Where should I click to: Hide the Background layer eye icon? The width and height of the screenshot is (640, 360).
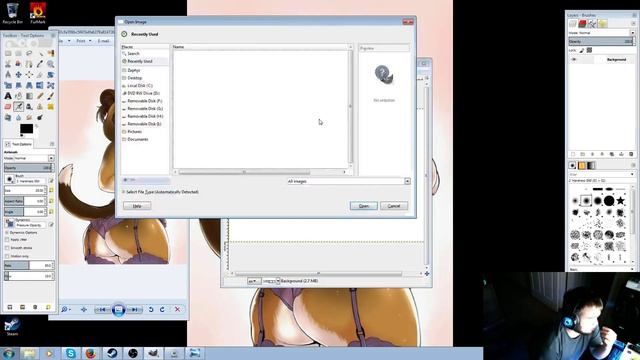pyautogui.click(x=574, y=60)
